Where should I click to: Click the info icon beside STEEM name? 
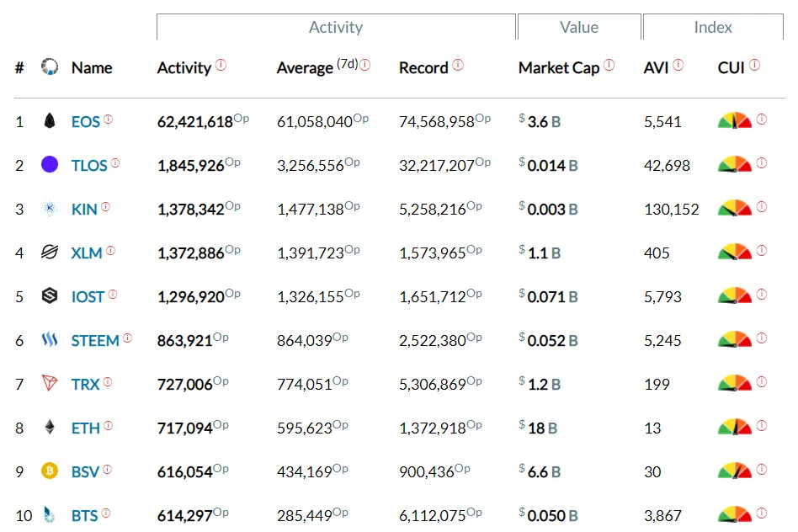coord(127,338)
